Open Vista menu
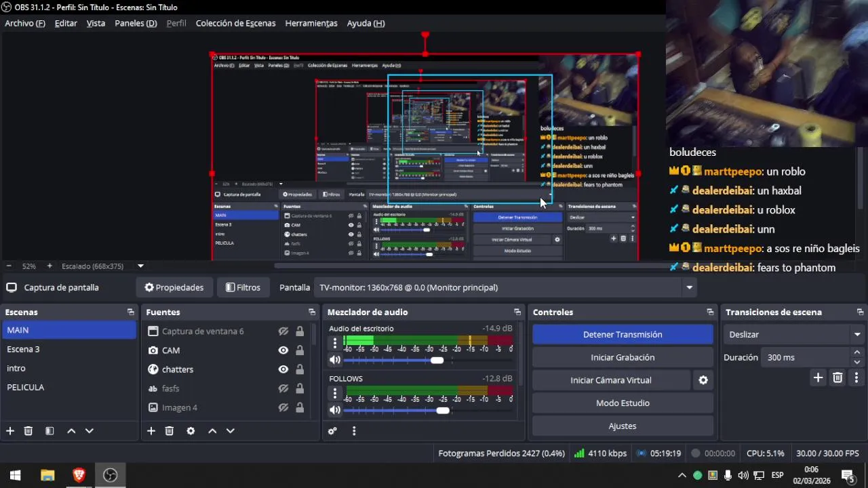The image size is (868, 488). [96, 23]
